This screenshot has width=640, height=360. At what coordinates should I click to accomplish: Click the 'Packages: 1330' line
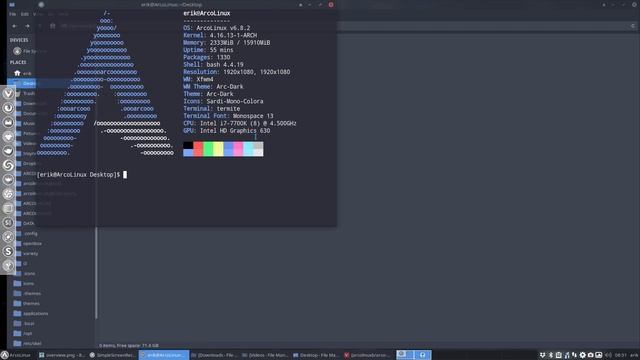click(207, 57)
